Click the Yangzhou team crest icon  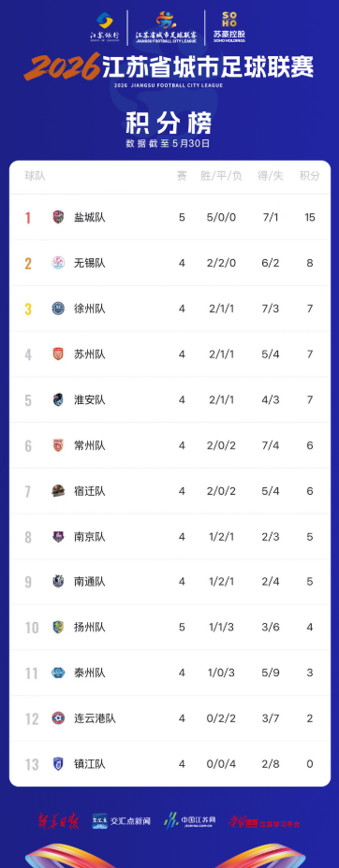coord(58,628)
